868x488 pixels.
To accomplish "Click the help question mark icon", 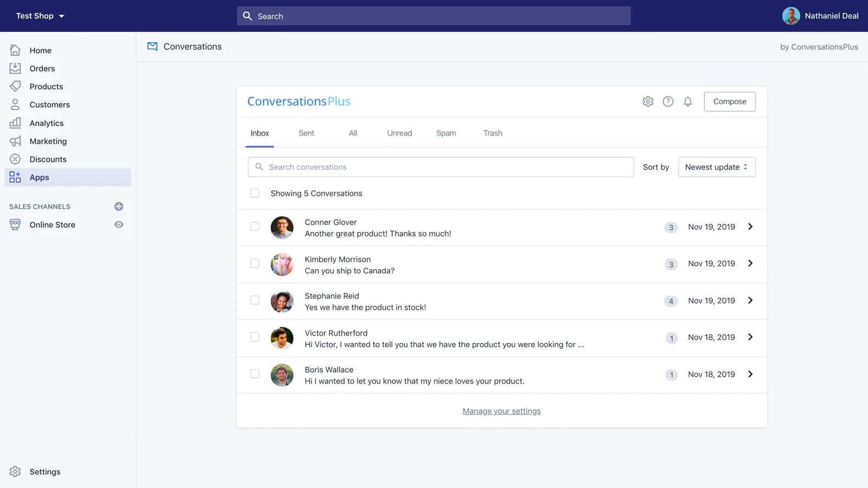I will pyautogui.click(x=668, y=101).
